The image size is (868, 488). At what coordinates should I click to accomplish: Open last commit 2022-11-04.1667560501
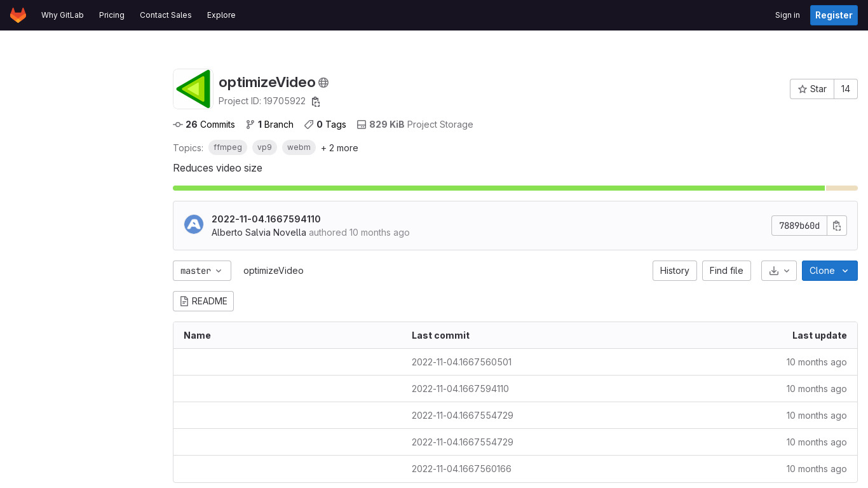point(461,362)
